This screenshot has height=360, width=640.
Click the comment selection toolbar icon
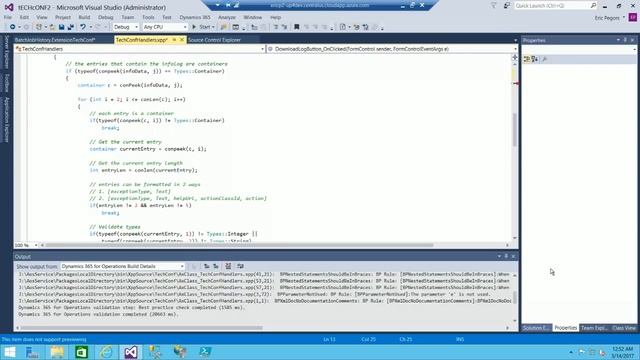276,27
